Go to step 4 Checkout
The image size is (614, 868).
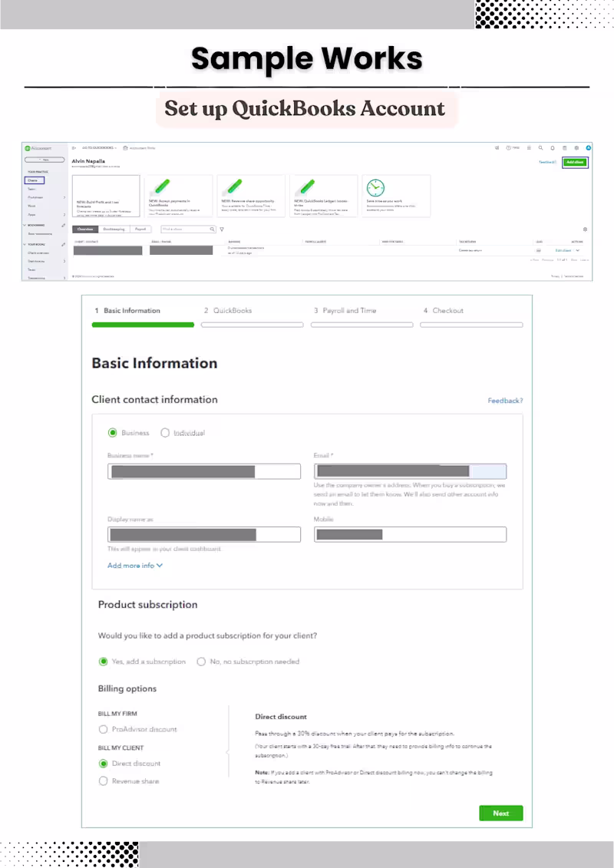pyautogui.click(x=444, y=311)
